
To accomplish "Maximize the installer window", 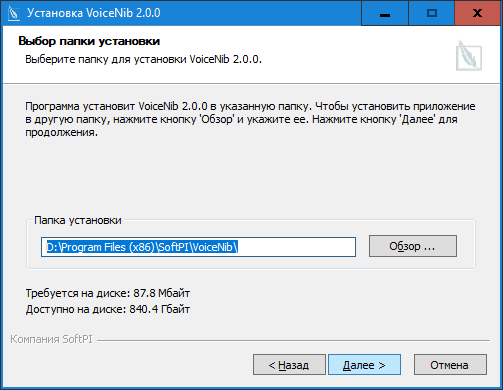I will [432, 13].
